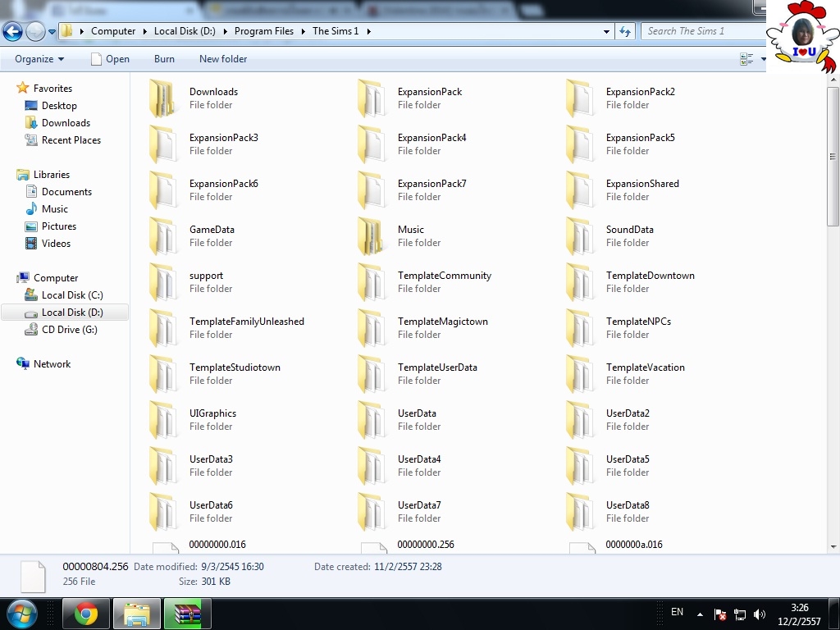Screen dimensions: 840x630
Task: Select Local Disk (D:) in breadcrumb
Action: coord(185,31)
